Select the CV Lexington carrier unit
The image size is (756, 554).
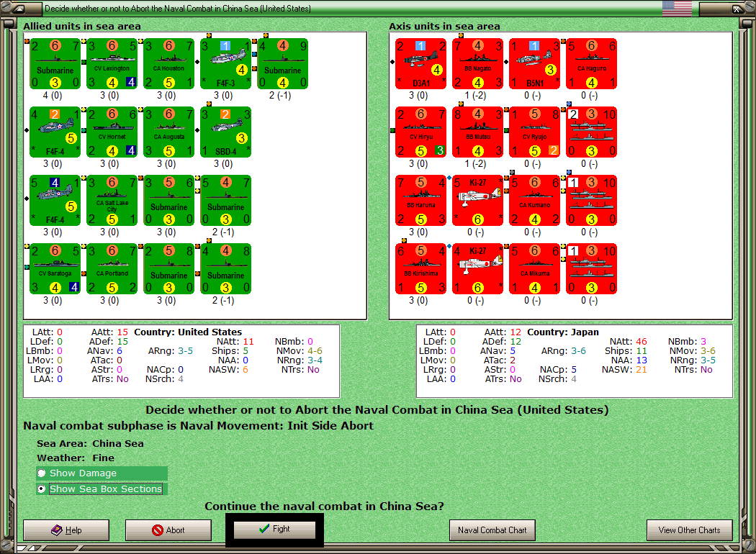pyautogui.click(x=112, y=63)
